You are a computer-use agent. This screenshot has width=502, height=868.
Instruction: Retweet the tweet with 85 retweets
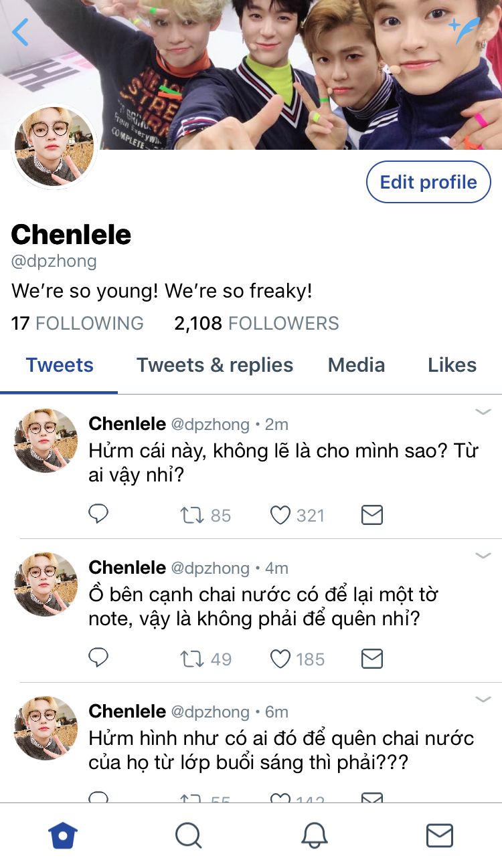[x=193, y=515]
